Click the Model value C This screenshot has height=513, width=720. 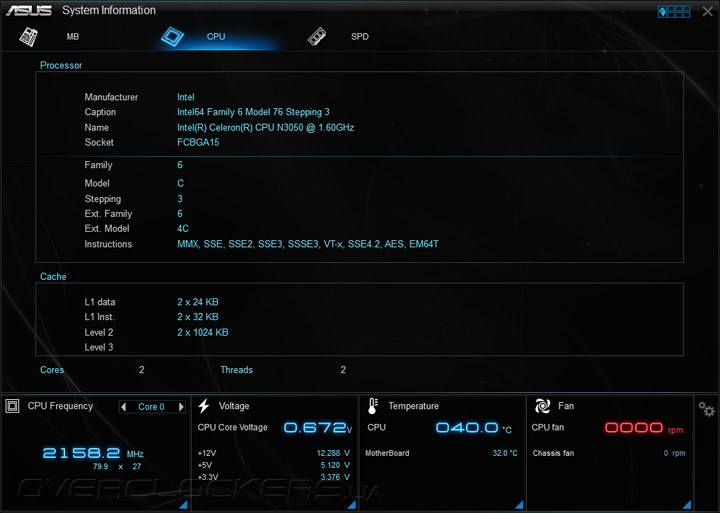click(180, 184)
